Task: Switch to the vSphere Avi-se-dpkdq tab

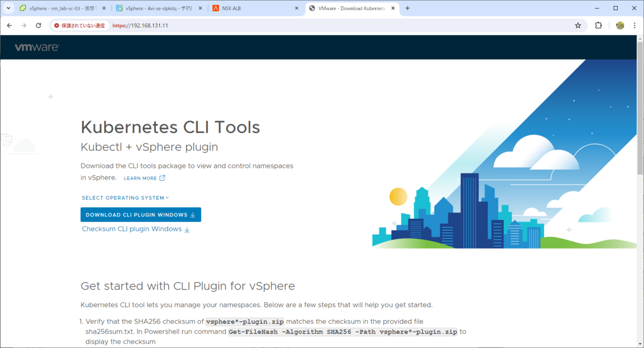Action: tap(159, 9)
